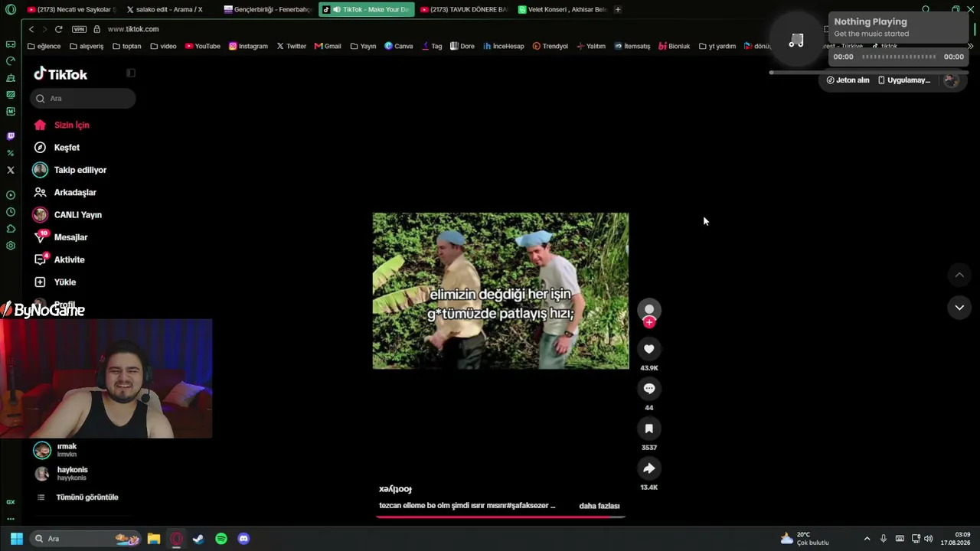Open Discord from the taskbar

pos(243,539)
